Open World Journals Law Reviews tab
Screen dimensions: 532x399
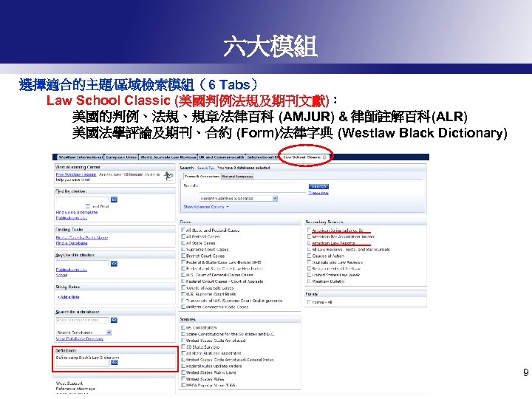pyautogui.click(x=168, y=157)
